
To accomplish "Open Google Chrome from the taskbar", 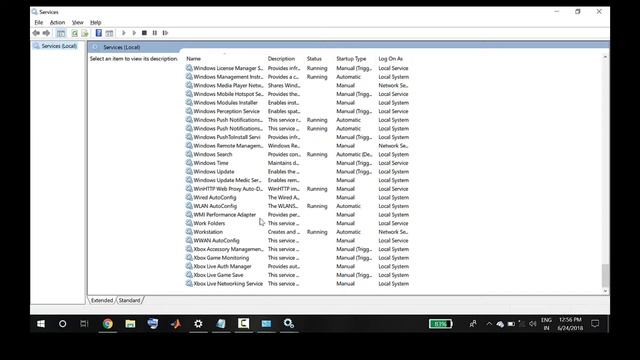I will [x=108, y=324].
